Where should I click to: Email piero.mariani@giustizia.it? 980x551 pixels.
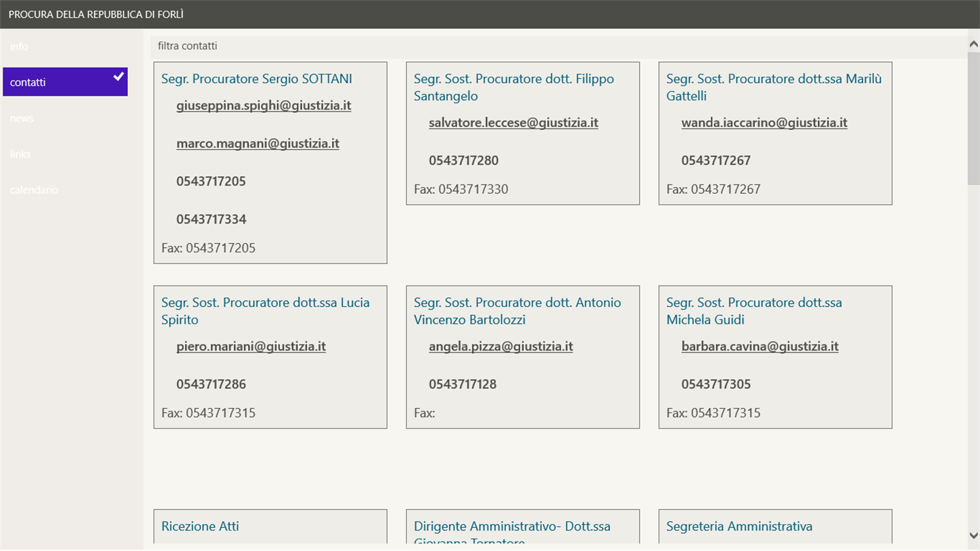point(250,346)
